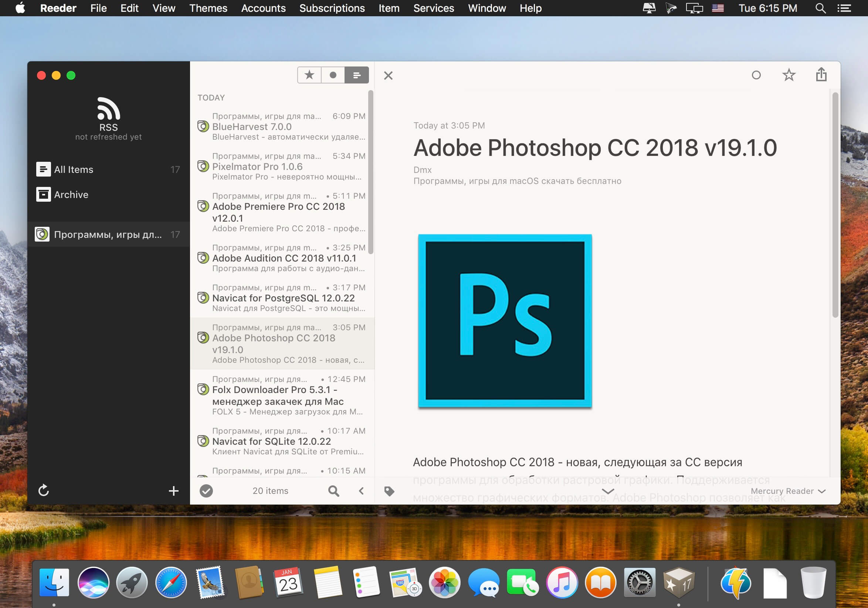Open iBooks from the Dock

[601, 582]
